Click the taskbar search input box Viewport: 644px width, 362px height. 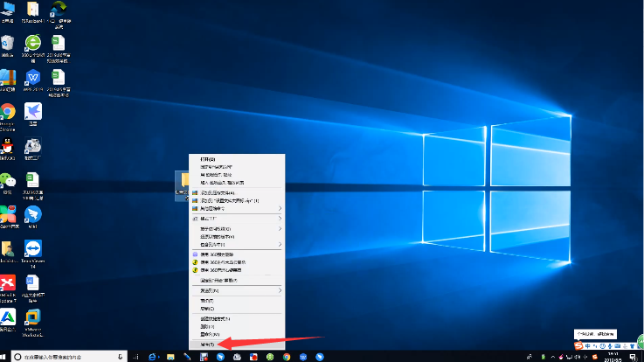point(70,357)
